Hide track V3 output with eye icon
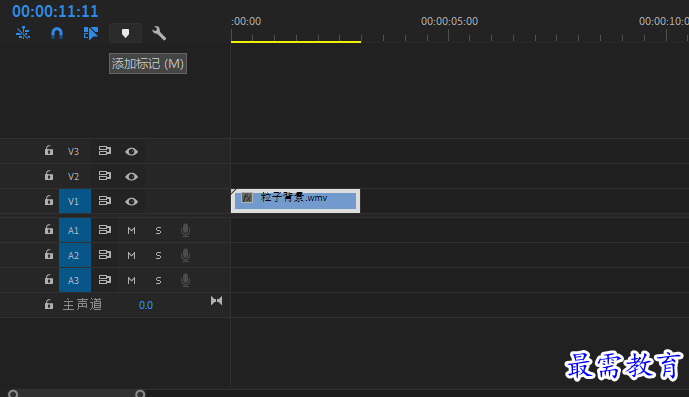Viewport: 689px width, 397px height. point(131,152)
